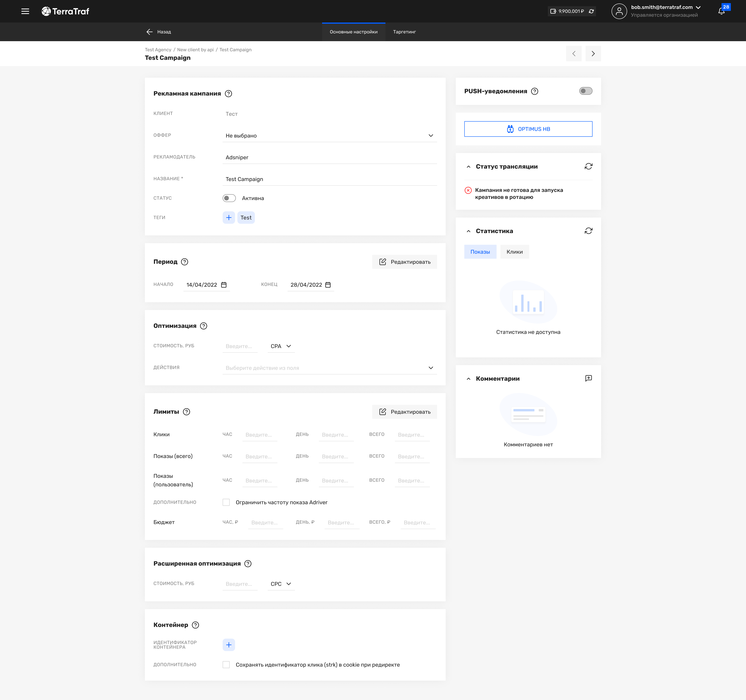Image resolution: width=746 pixels, height=700 pixels.
Task: Add a new comment icon
Action: point(588,378)
